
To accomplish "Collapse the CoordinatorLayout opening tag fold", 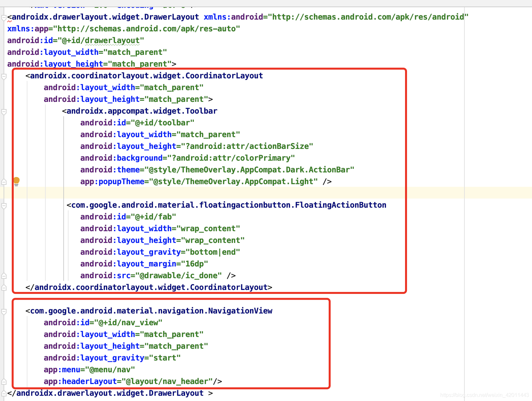I will click(4, 76).
